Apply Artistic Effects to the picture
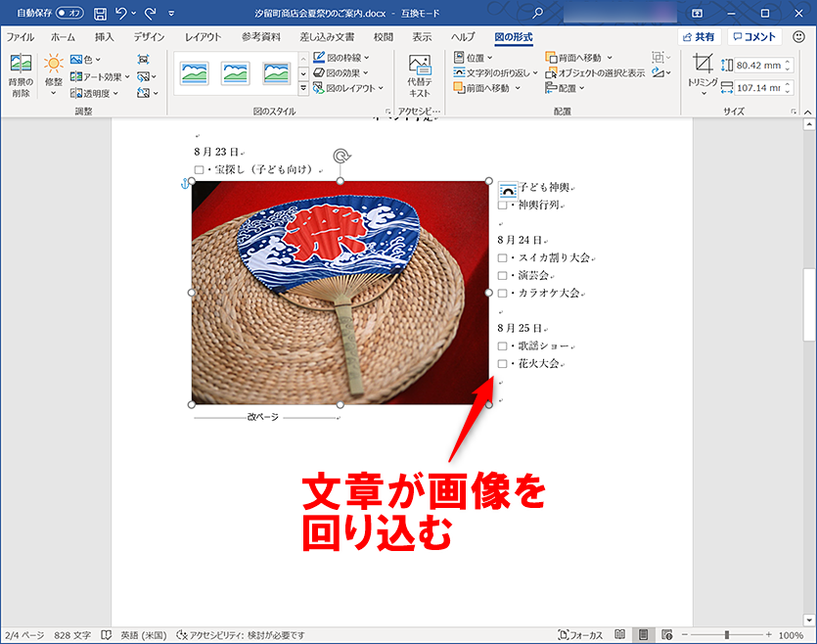Image resolution: width=817 pixels, height=644 pixels. tap(97, 76)
